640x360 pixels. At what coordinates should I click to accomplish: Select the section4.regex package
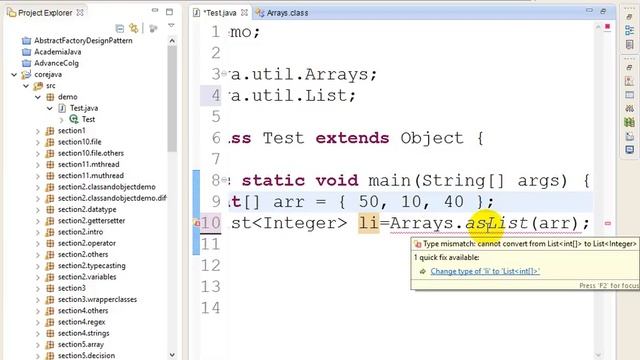pyautogui.click(x=81, y=322)
